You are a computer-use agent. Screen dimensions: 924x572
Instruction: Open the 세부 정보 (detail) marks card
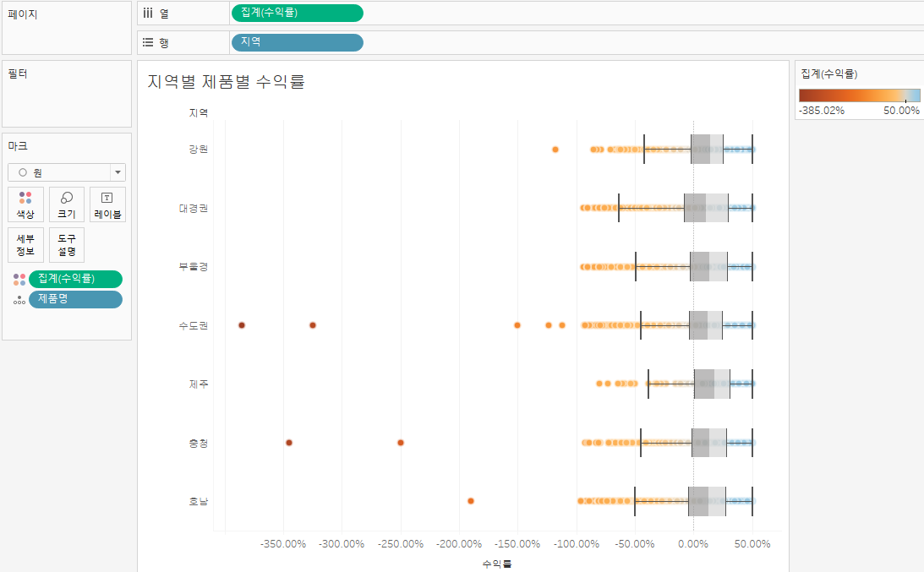pos(25,244)
